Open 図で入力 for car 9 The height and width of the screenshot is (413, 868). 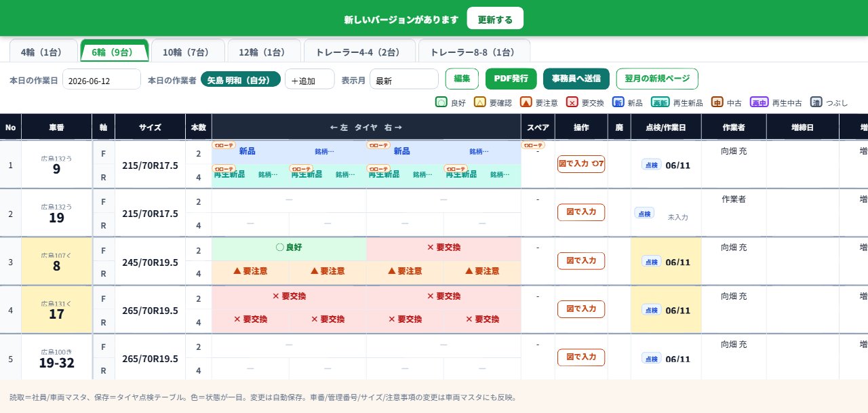click(x=580, y=164)
